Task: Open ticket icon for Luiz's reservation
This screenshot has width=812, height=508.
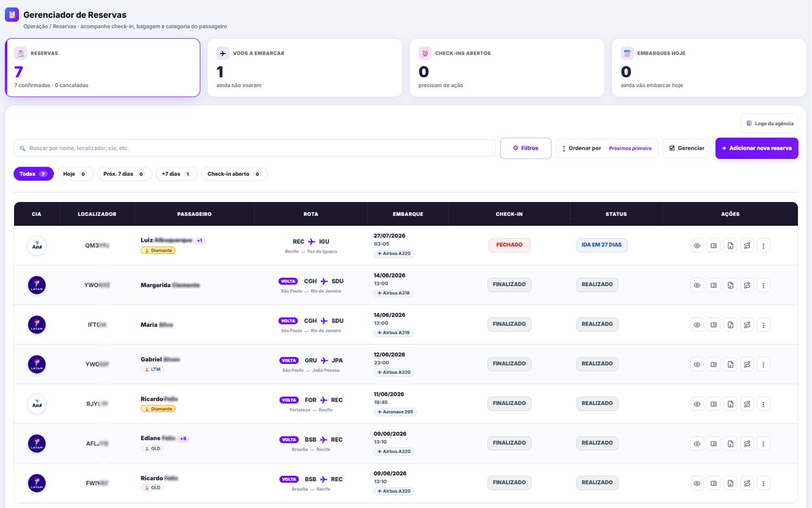Action: (714, 245)
